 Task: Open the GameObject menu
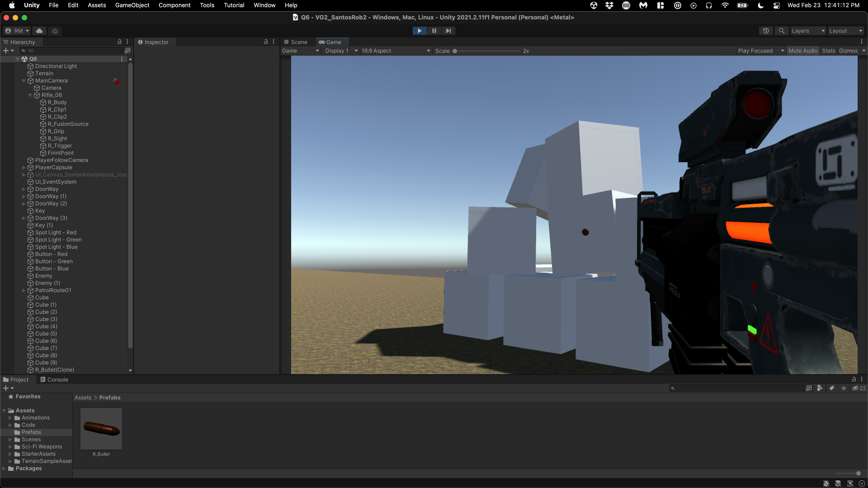coord(132,5)
